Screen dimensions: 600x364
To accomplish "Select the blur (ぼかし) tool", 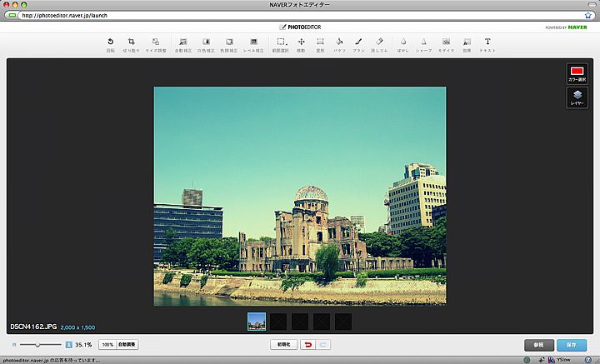I will (x=402, y=43).
